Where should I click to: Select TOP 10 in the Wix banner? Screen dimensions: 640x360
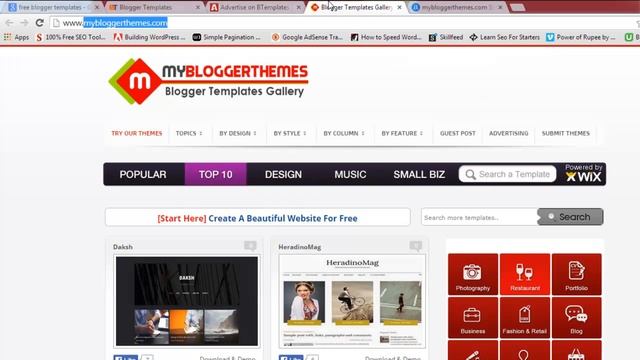click(216, 174)
